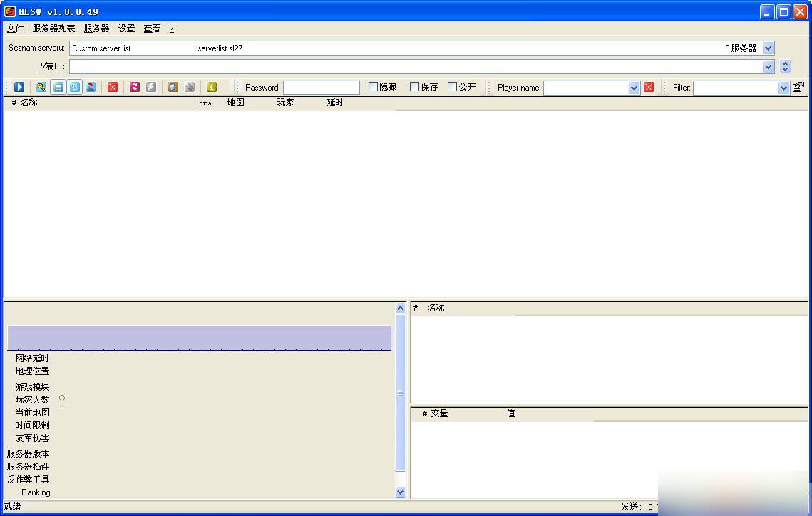812x516 pixels.
Task: Sort by the 地图 column header
Action: click(x=236, y=103)
